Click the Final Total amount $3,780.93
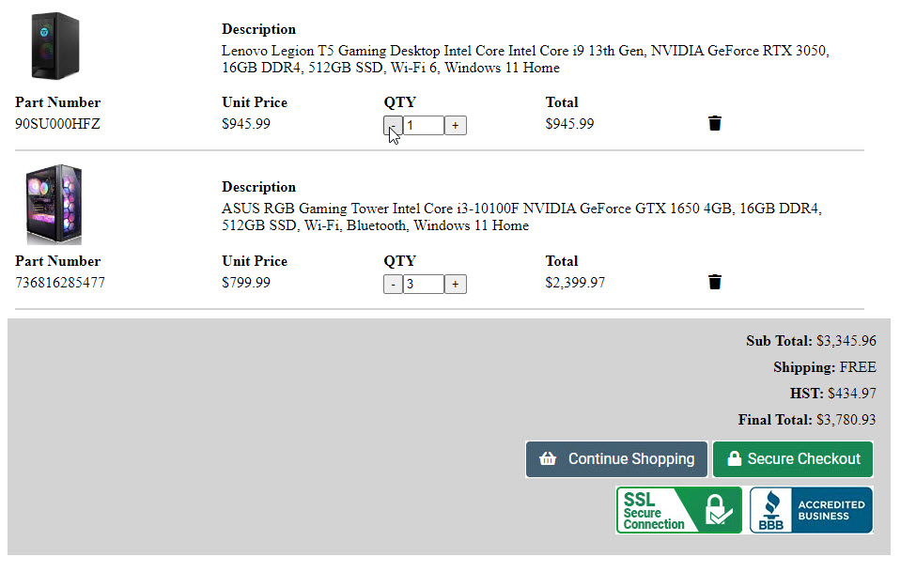Screen dimensions: 916x588 [x=846, y=420]
